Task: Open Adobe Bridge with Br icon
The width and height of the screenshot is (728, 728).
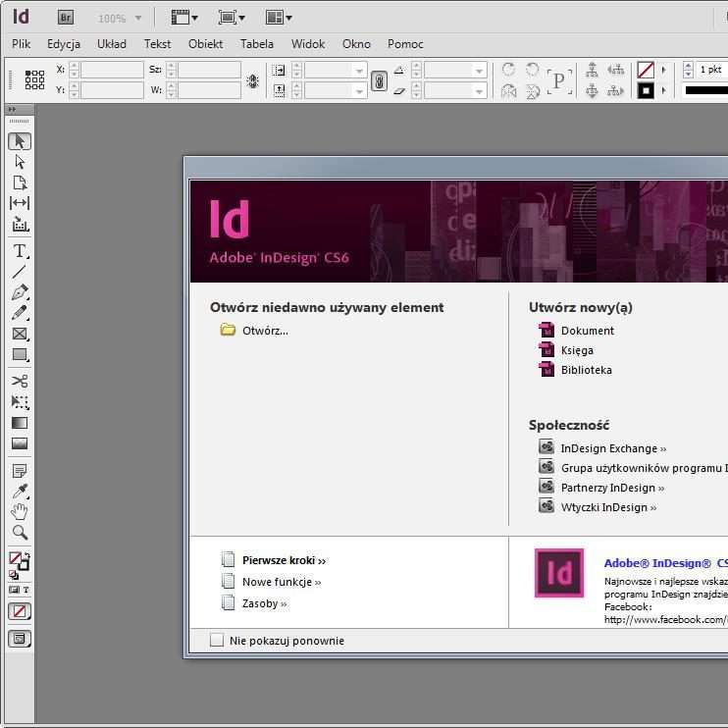Action: (x=66, y=18)
